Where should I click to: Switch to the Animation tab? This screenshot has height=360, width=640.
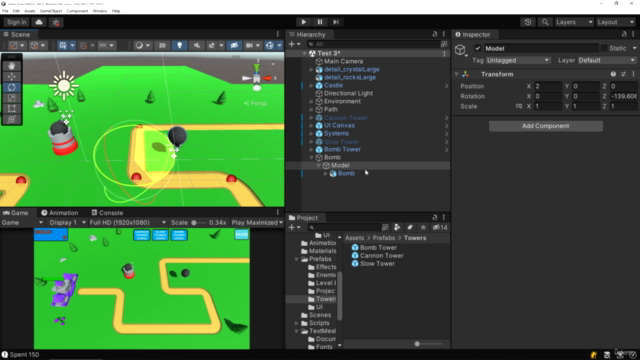point(60,213)
